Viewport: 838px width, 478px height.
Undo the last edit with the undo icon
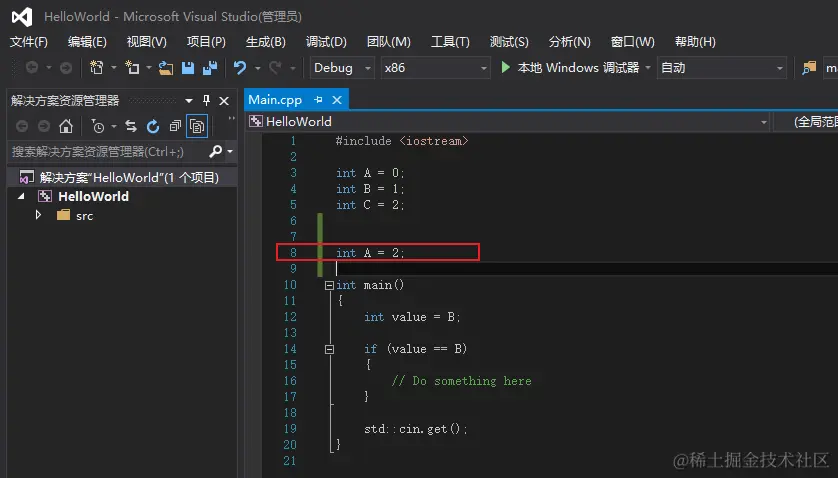240,67
